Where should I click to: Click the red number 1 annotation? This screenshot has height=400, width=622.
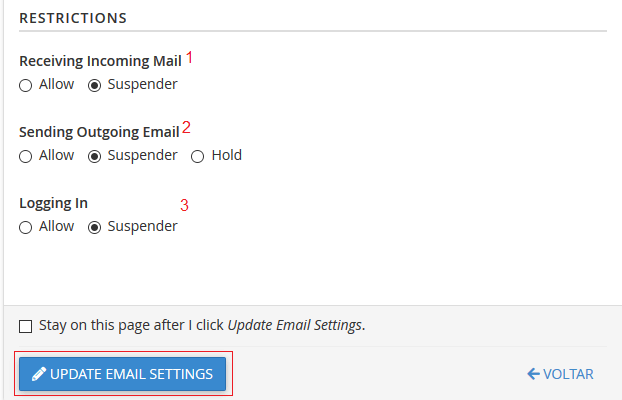[189, 58]
